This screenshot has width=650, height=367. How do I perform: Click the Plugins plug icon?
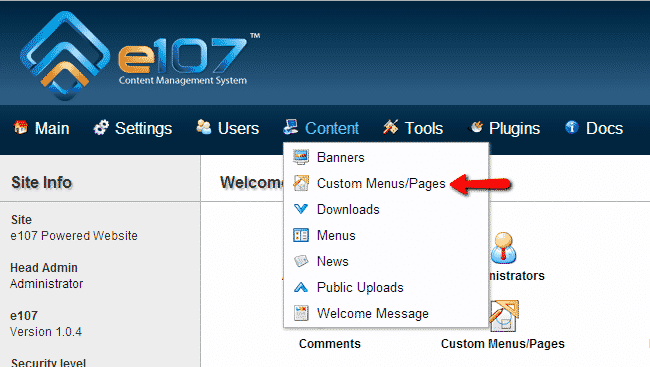(476, 127)
